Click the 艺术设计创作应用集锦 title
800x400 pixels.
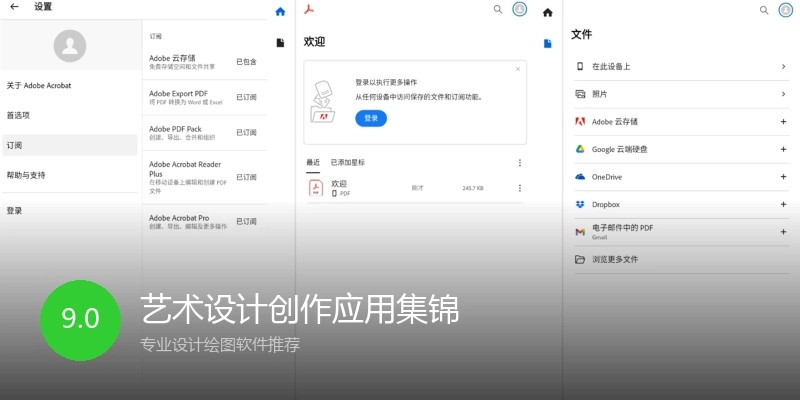coord(299,309)
